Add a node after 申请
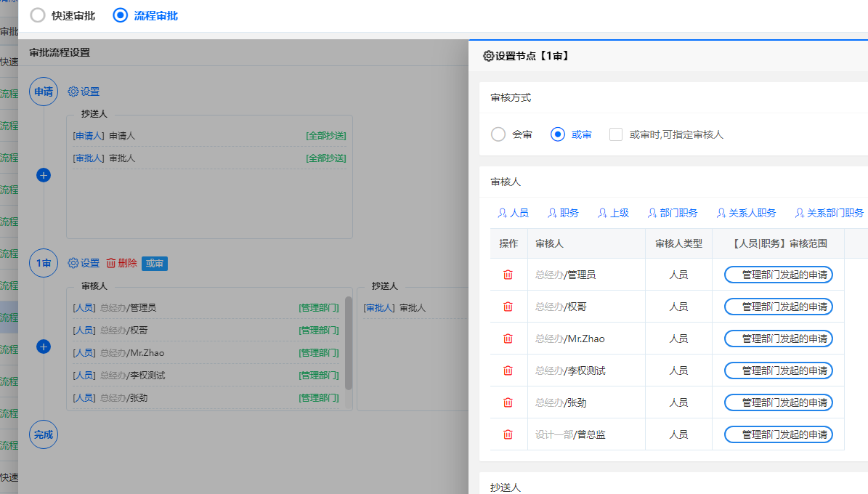The width and height of the screenshot is (868, 494). [x=44, y=176]
